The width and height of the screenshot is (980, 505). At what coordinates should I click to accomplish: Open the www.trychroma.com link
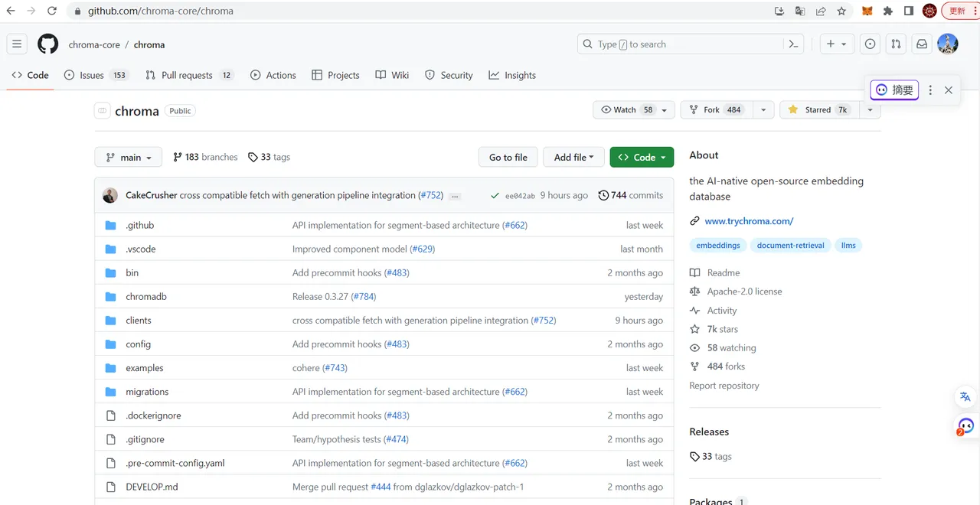tap(749, 221)
